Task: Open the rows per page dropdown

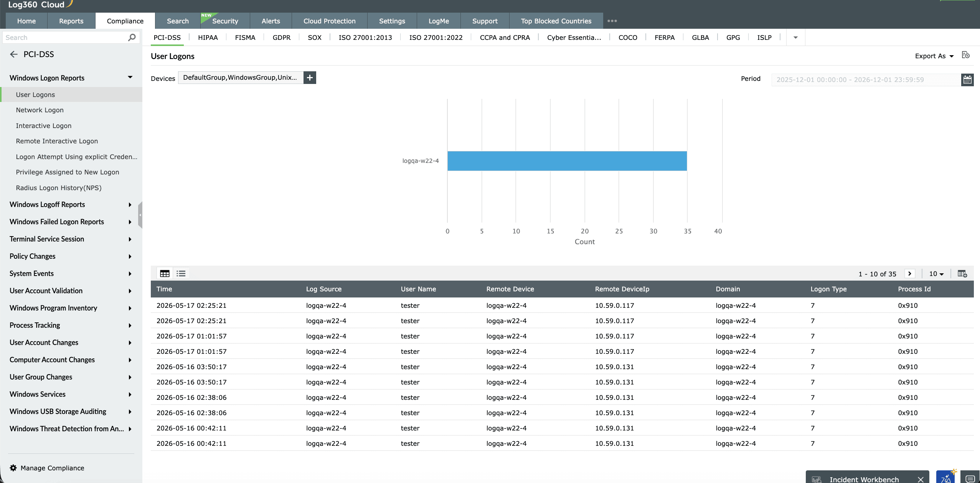Action: click(936, 274)
